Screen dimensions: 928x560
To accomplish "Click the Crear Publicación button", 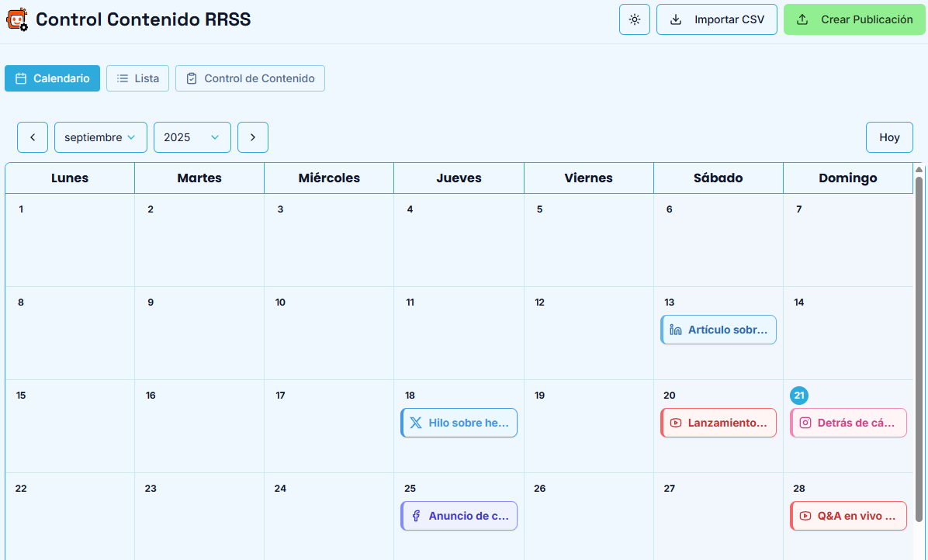I will pos(855,19).
